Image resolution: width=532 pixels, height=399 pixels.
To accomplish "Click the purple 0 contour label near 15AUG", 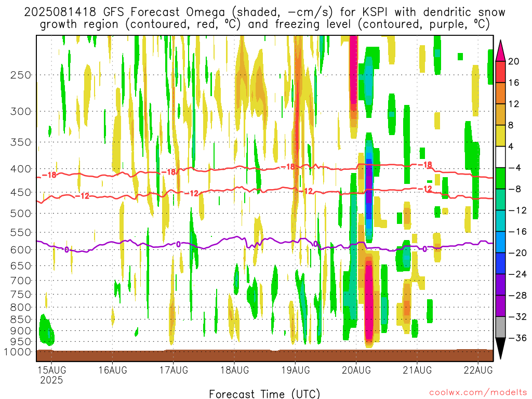I will (x=66, y=250).
